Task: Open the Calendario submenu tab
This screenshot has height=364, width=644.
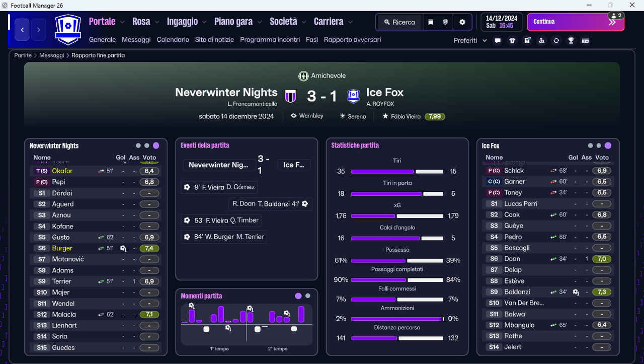Action: 173,40
